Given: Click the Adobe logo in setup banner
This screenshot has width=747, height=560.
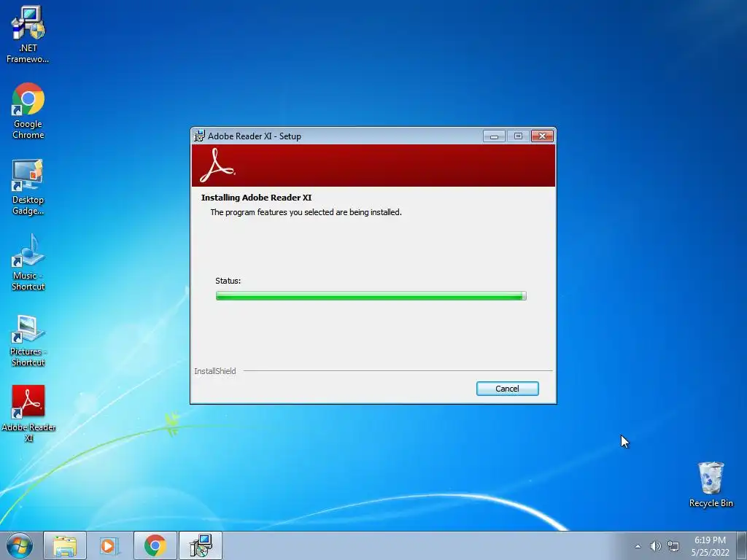Looking at the screenshot, I should [x=217, y=166].
